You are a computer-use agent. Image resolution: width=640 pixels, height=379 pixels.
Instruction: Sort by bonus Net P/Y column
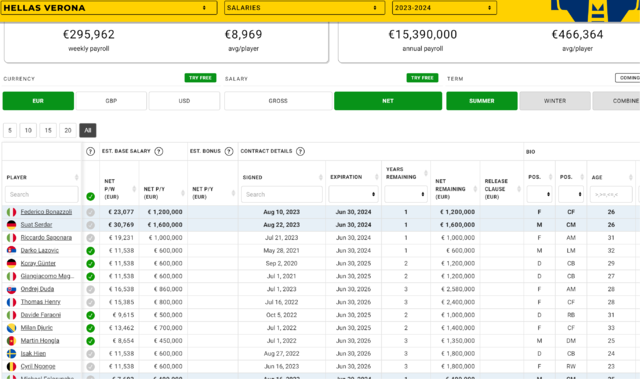233,193
